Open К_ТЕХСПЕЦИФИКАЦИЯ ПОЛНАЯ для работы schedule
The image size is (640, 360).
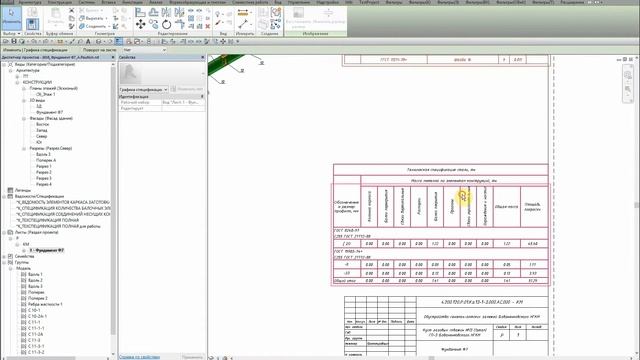tap(58, 226)
